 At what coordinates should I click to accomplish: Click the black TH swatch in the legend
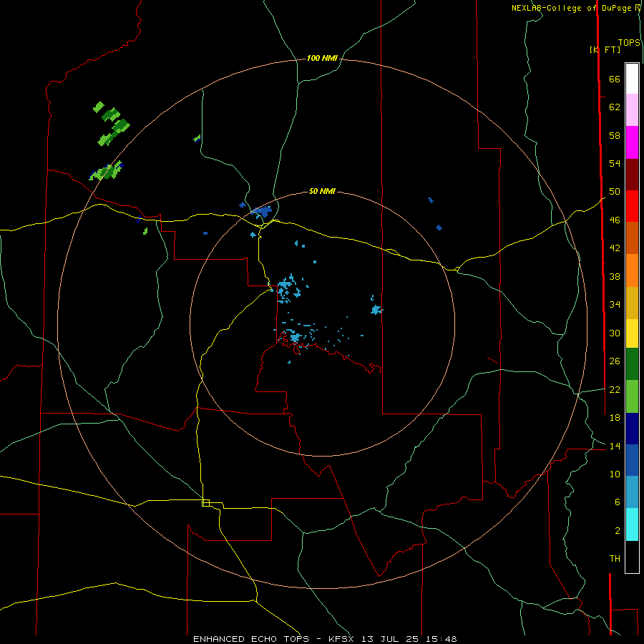[x=632, y=557]
